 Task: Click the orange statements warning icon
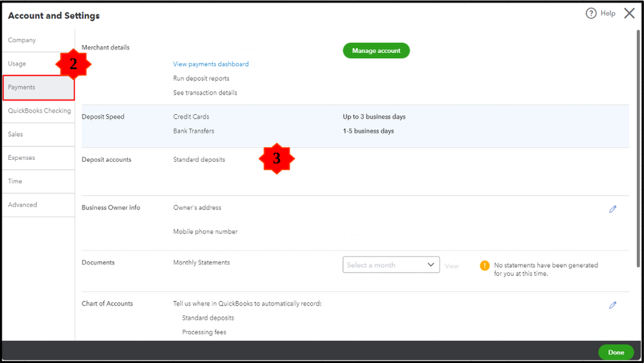click(485, 266)
